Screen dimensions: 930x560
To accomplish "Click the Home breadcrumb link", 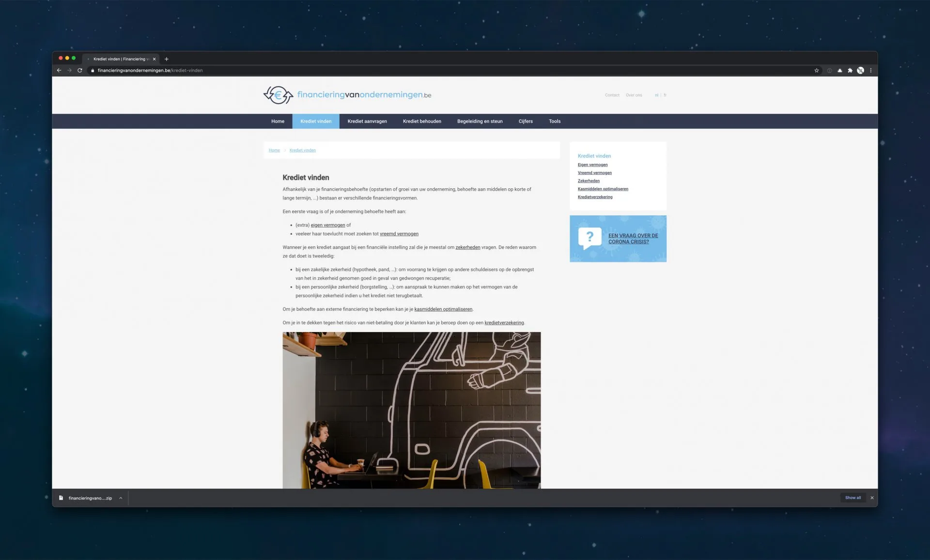I will (274, 151).
